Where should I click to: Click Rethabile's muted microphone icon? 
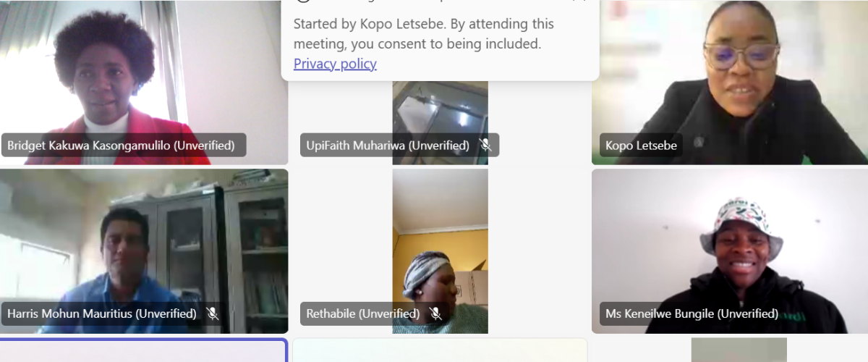click(435, 313)
